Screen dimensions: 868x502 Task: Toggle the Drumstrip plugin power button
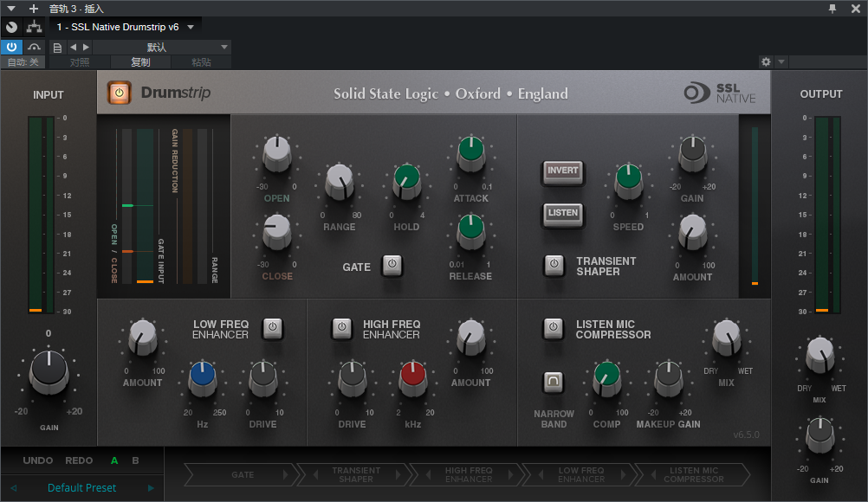click(x=119, y=93)
